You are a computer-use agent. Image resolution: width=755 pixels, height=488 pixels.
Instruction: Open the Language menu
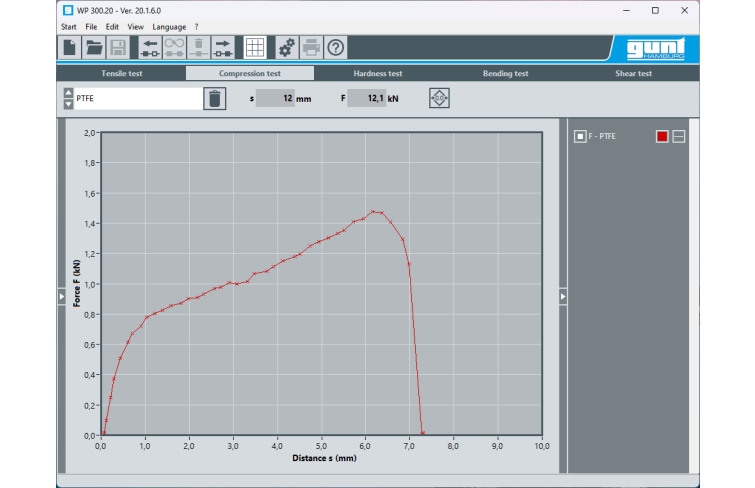tap(169, 27)
